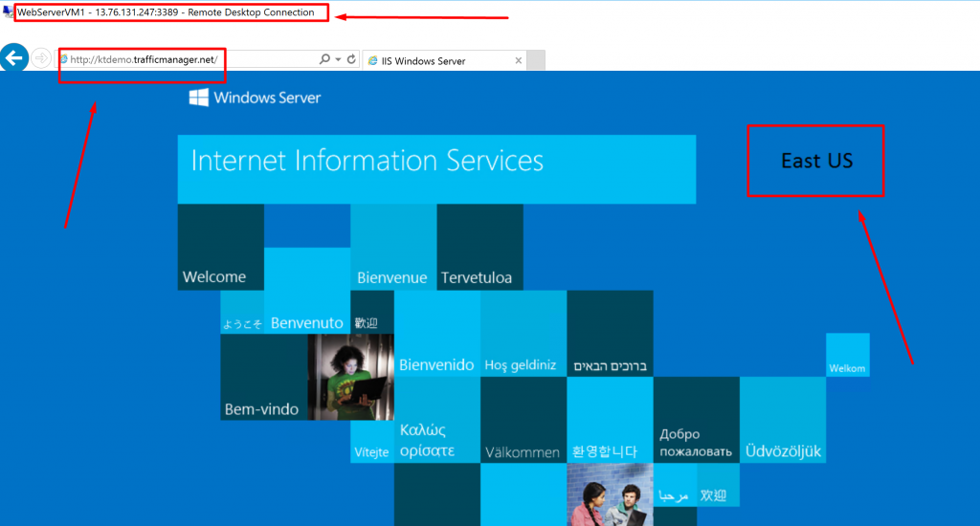Click the Bem-vindo tile
This screenshot has width=980, height=526.
tap(264, 377)
